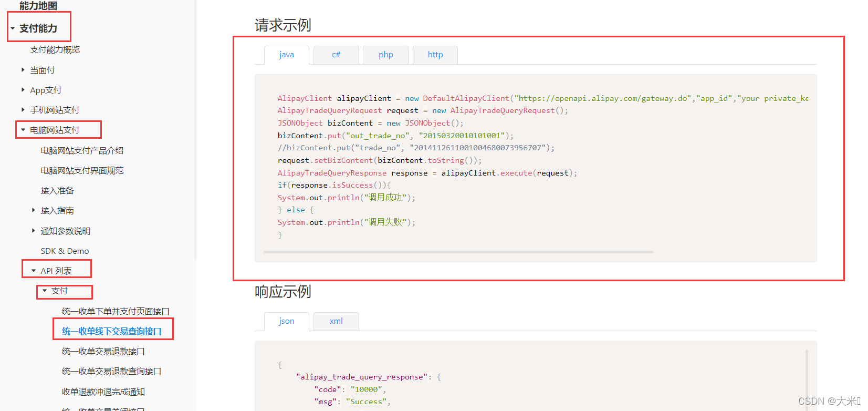
Task: Open 电脑网站支付产品介绍 page
Action: tap(82, 150)
